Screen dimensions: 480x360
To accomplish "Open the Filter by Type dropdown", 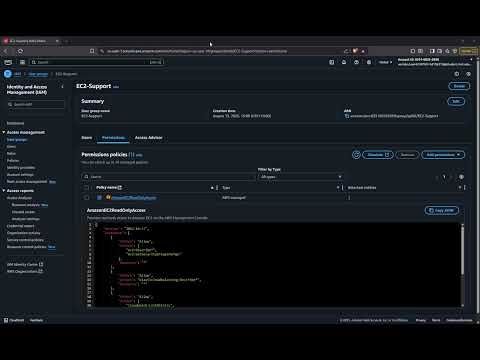I will click(x=301, y=177).
